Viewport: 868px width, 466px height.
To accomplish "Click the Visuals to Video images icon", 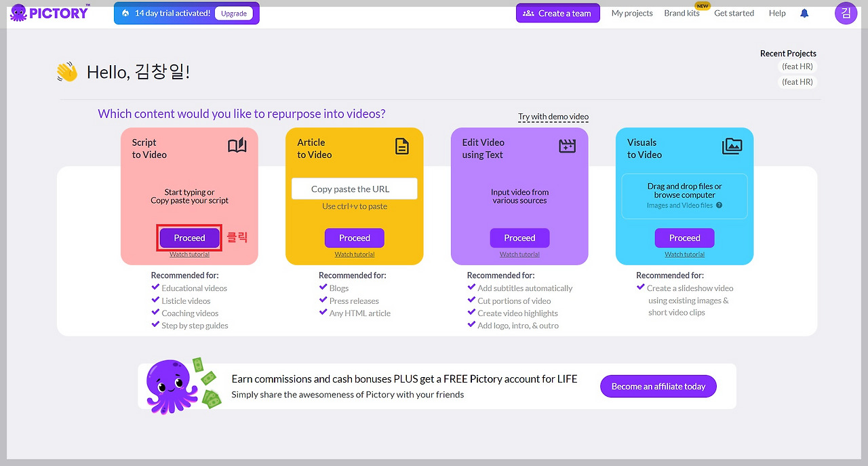I will [732, 146].
